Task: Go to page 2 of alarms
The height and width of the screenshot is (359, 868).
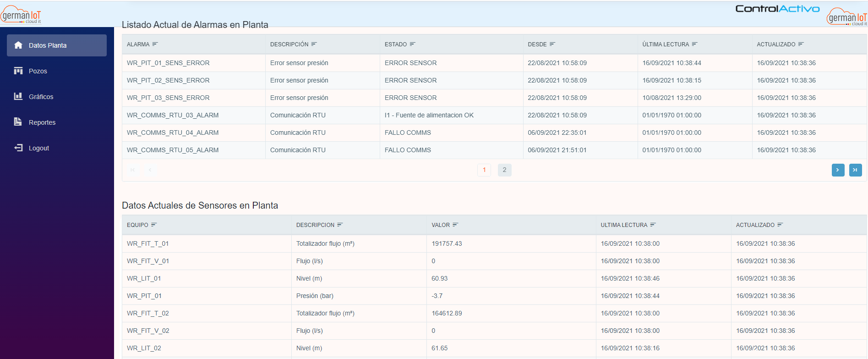Action: tap(504, 170)
